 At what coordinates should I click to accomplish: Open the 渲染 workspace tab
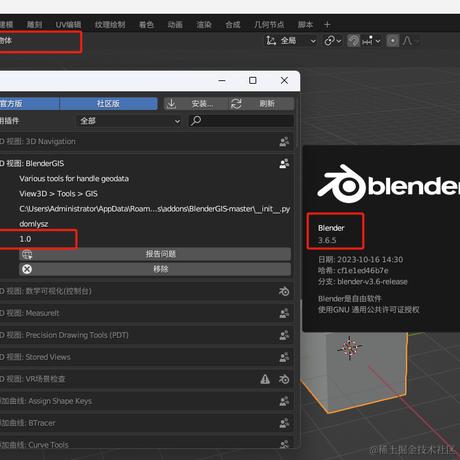pyautogui.click(x=204, y=25)
